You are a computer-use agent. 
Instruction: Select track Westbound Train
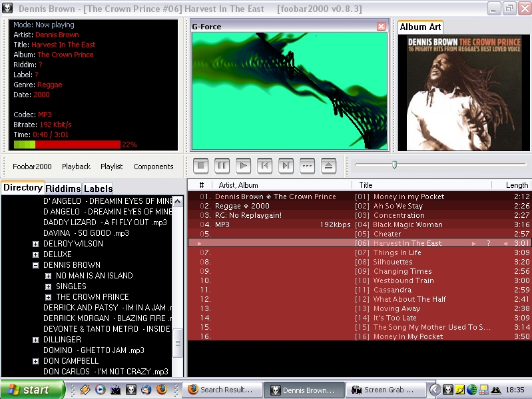pyautogui.click(x=359, y=280)
